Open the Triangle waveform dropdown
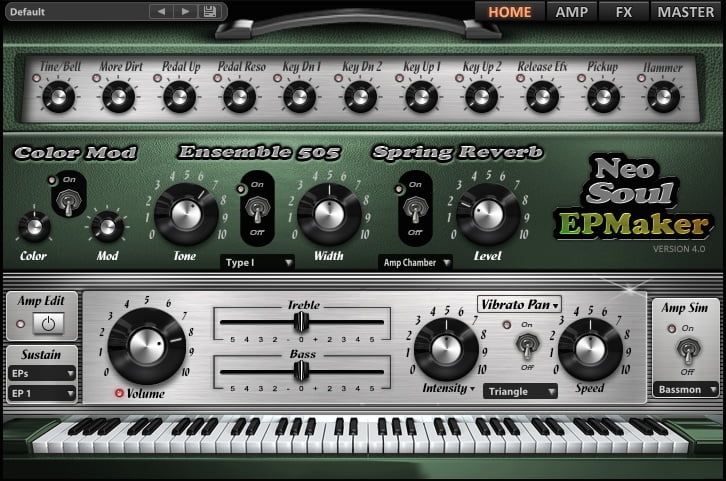This screenshot has width=726, height=481. [520, 392]
